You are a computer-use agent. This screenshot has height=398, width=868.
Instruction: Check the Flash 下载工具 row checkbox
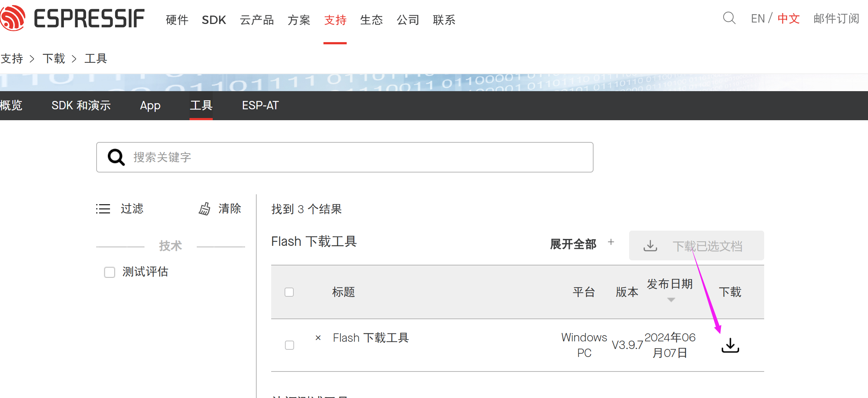pos(289,345)
